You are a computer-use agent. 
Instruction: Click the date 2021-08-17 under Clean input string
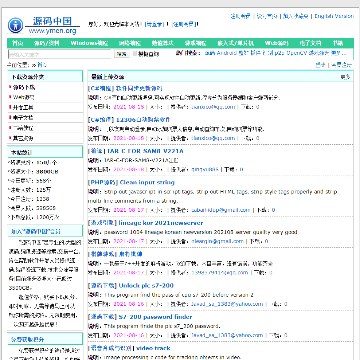pos(129,210)
